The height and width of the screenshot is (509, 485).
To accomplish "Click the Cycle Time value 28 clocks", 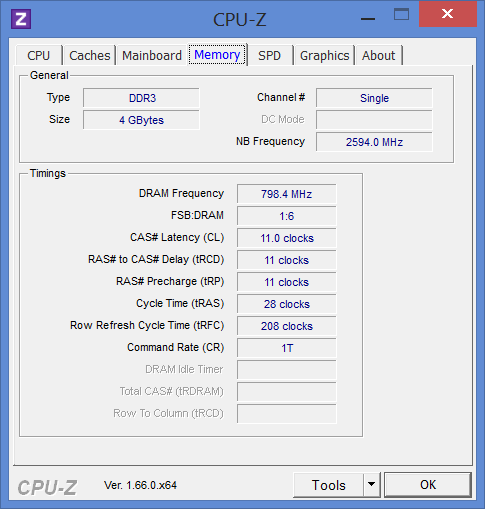I will point(287,304).
